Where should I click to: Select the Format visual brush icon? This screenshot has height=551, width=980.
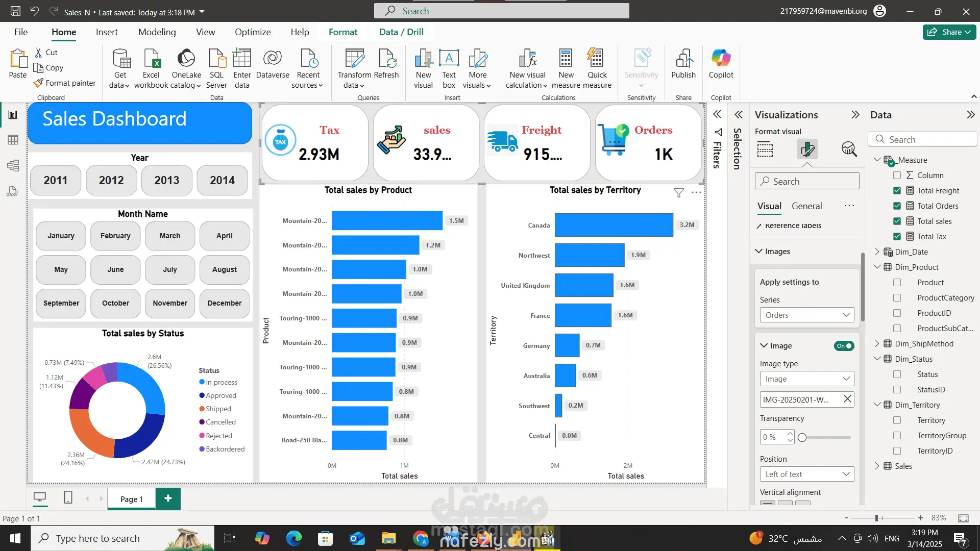(x=807, y=149)
